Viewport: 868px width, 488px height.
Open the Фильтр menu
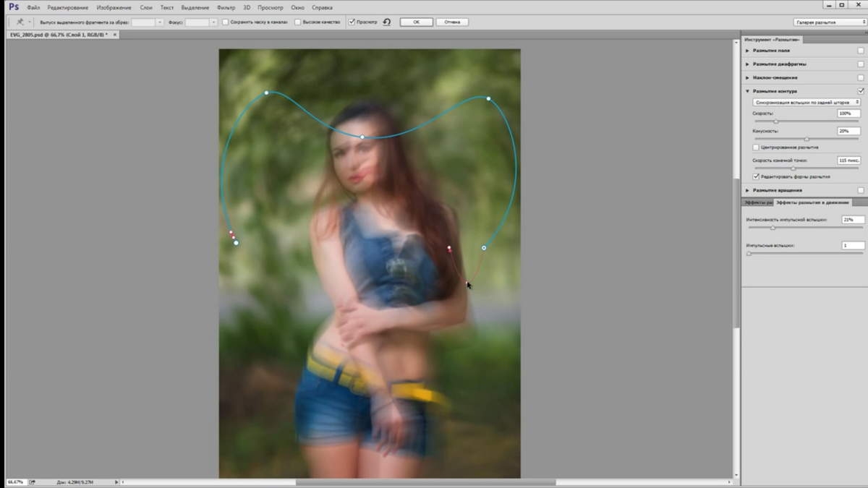point(226,7)
